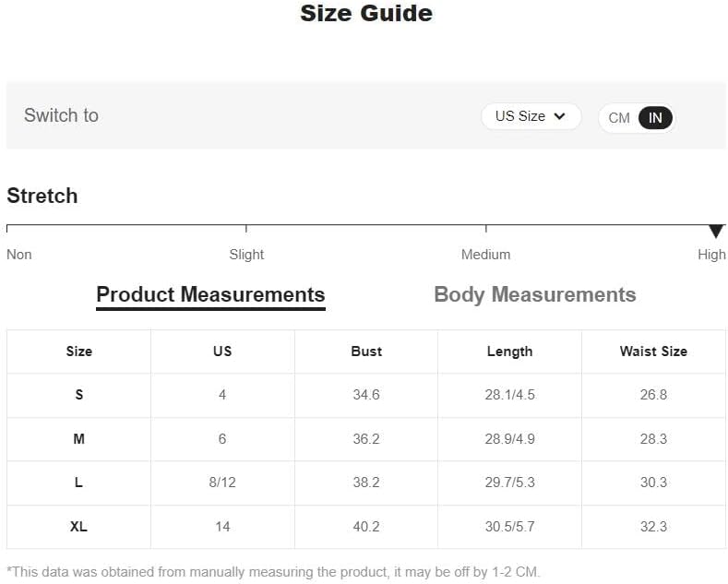
Task: Click the Slight stretch label
Action: [x=246, y=255]
